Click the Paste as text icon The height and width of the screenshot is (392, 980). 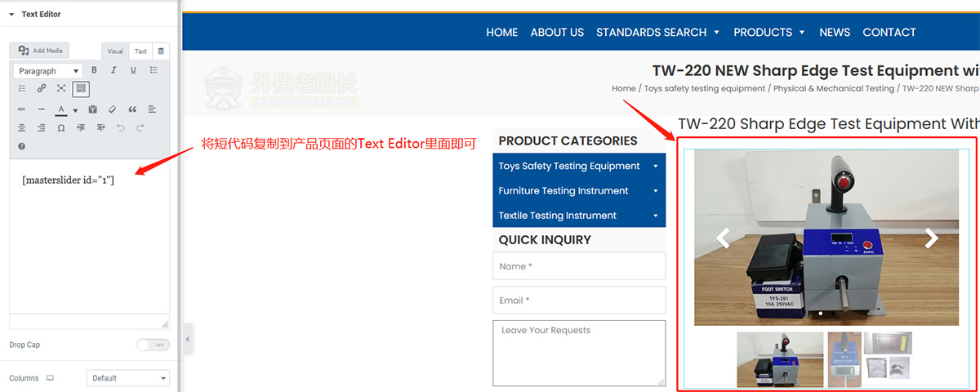pos(92,109)
